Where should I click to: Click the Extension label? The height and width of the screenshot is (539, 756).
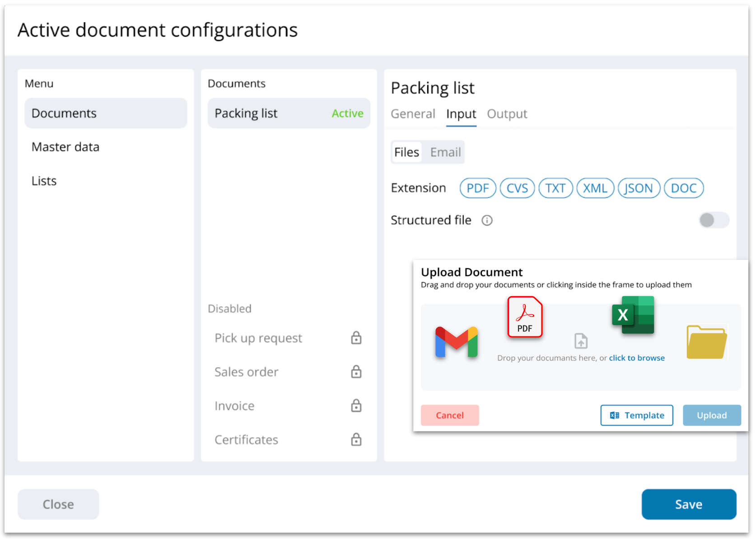418,188
